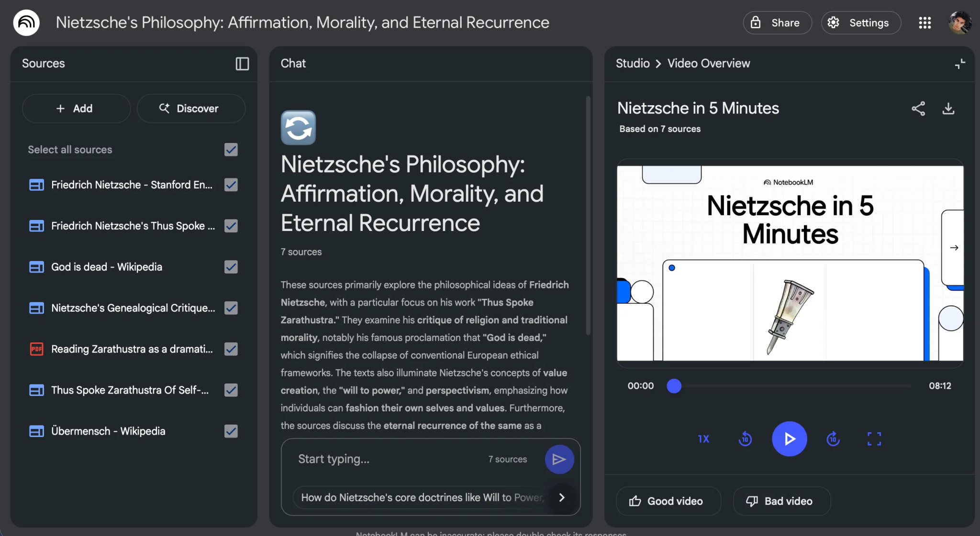Open the Google apps grid

coord(925,22)
